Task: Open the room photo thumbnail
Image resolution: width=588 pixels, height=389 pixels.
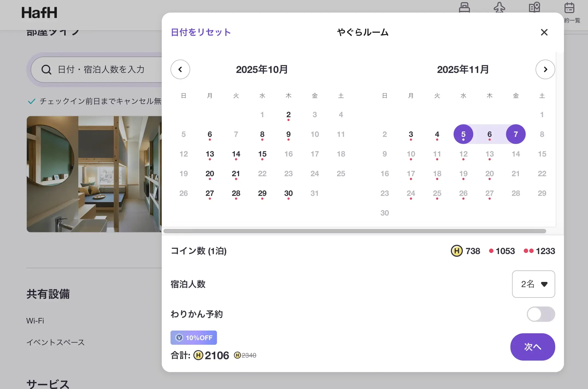Action: [x=94, y=174]
